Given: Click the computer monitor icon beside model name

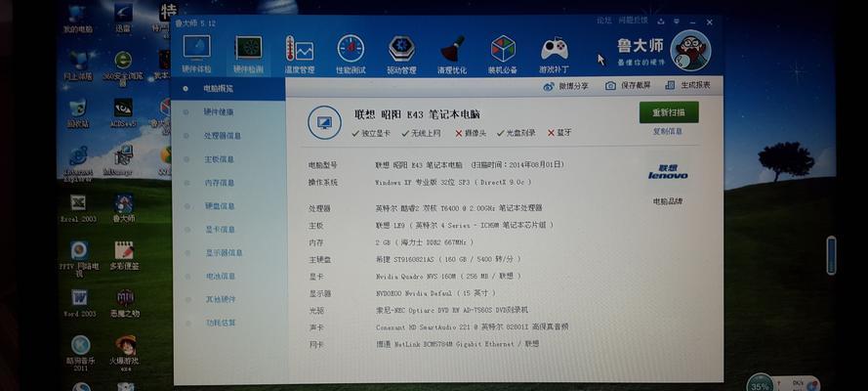Looking at the screenshot, I should point(324,122).
